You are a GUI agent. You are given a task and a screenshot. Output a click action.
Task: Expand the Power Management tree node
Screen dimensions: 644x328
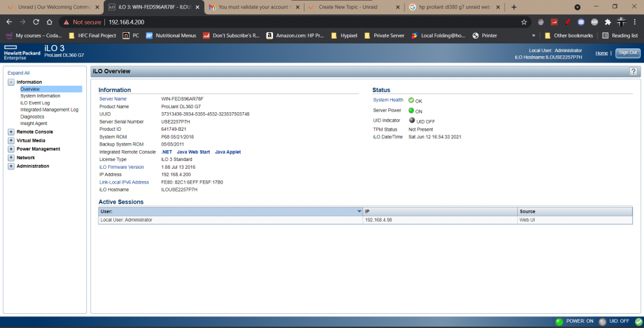[11, 150]
